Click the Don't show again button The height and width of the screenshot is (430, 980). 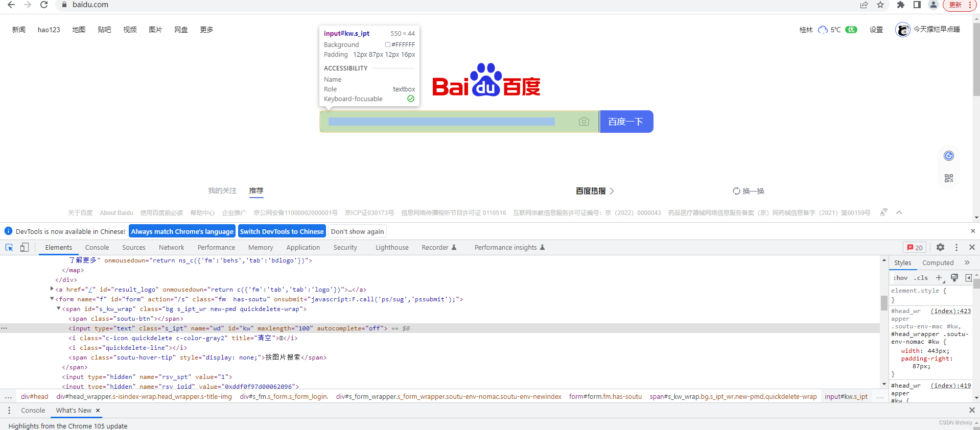[357, 231]
